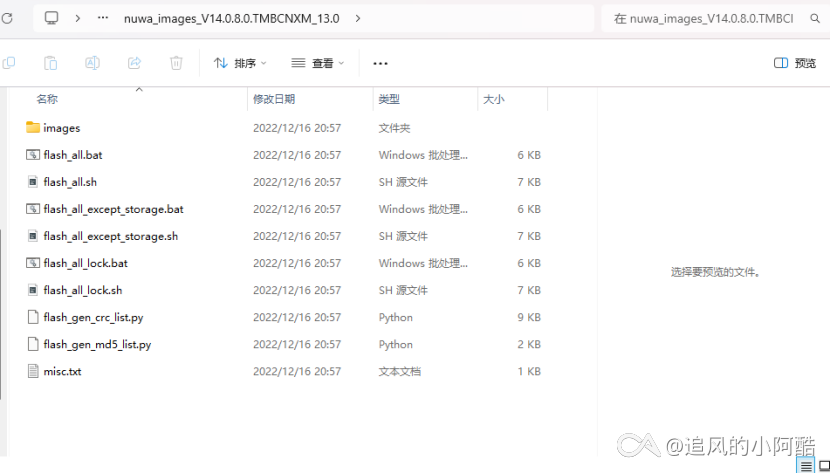This screenshot has height=473, width=830.
Task: Open the three-dot more options menu
Action: (x=380, y=63)
